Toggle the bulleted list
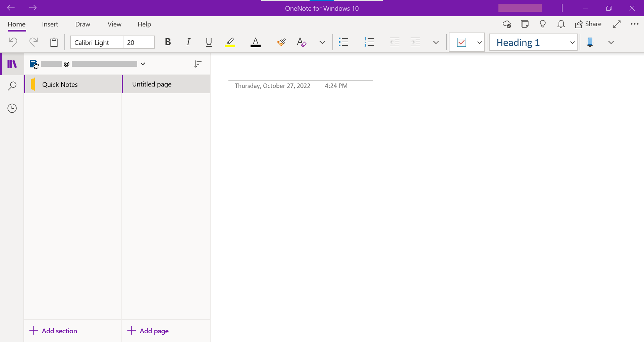This screenshot has width=644, height=342. click(x=343, y=42)
